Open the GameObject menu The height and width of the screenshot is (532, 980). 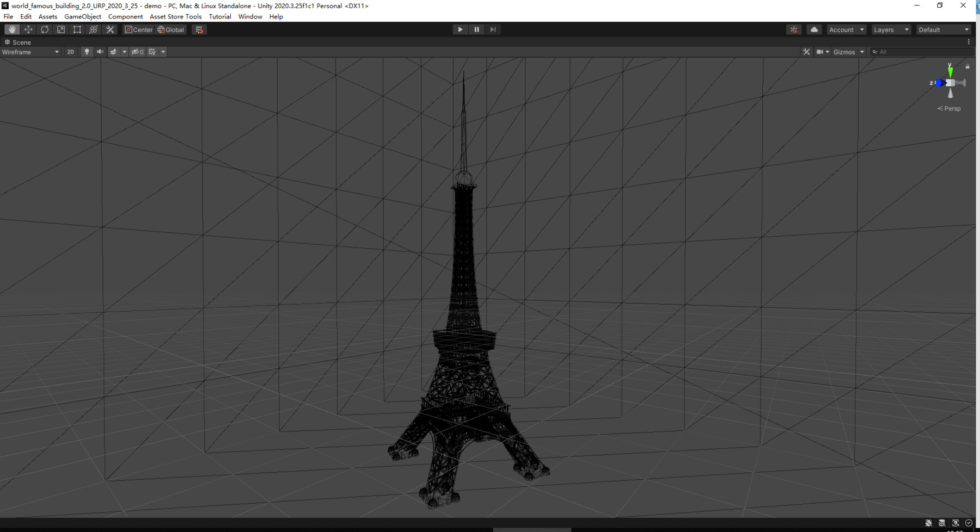(x=82, y=16)
